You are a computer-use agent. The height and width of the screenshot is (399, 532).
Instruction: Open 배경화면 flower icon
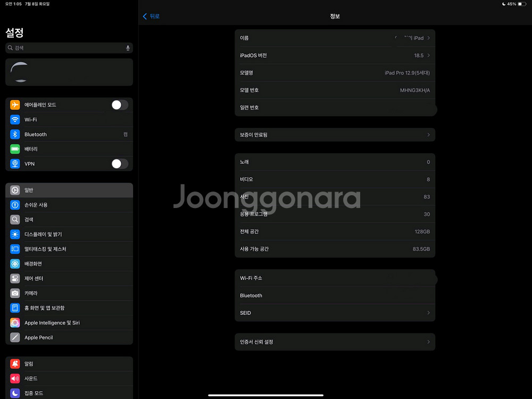15,264
